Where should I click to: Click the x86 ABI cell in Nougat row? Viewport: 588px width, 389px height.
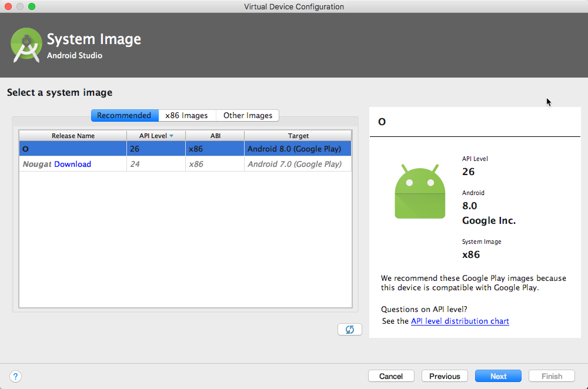coord(215,164)
